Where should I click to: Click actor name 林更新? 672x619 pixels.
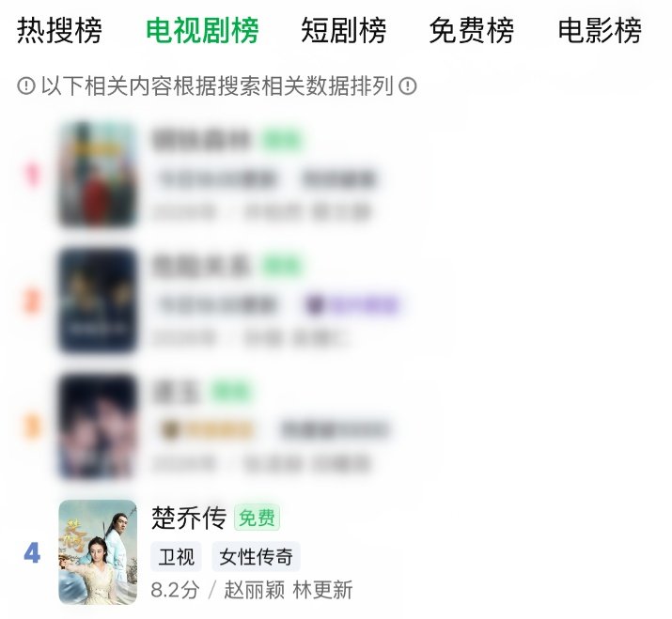(x=322, y=590)
